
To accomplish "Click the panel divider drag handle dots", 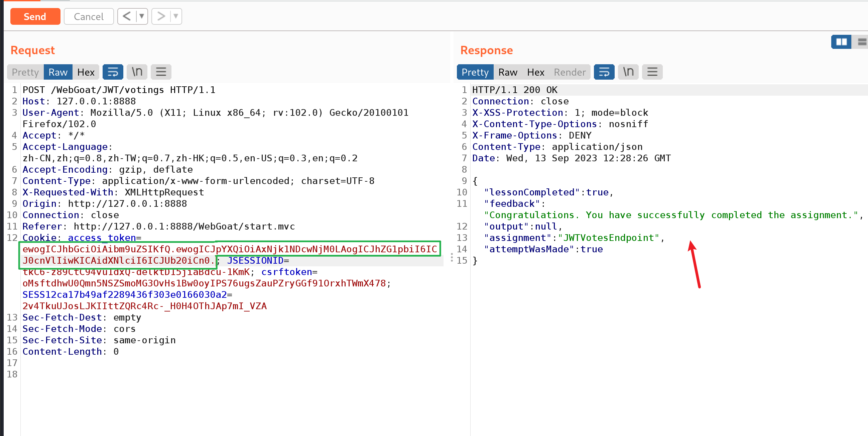I will click(452, 258).
